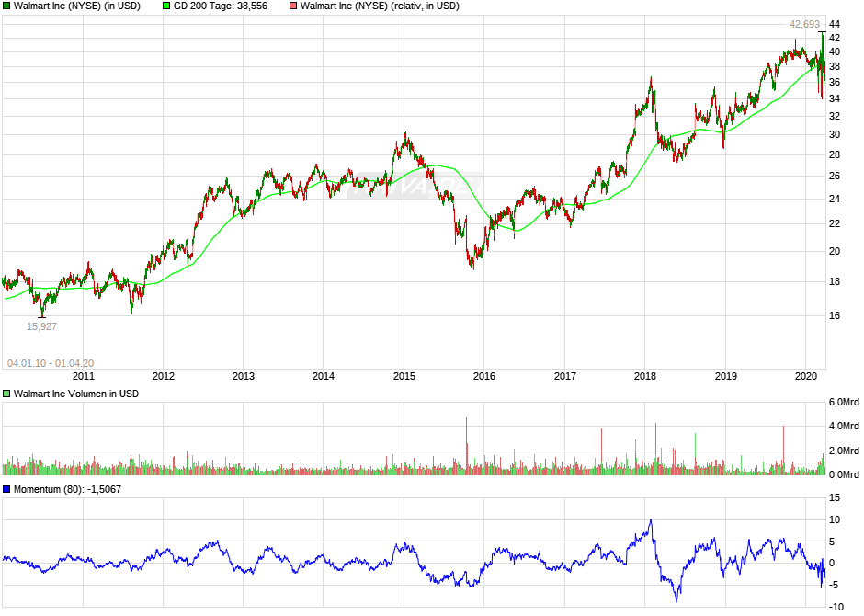Click the 'Walmart Inc (NYSE) (relativ, in USD)' label
This screenshot has width=864, height=616.
(380, 6)
